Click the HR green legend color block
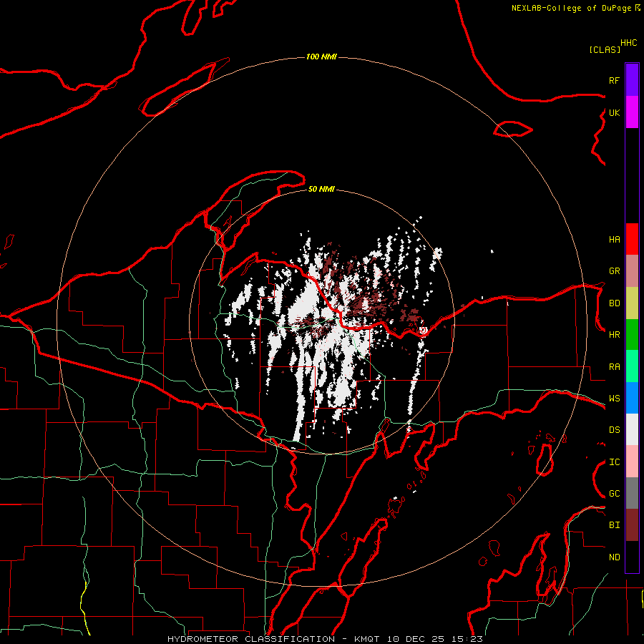644x644 pixels. 632,335
